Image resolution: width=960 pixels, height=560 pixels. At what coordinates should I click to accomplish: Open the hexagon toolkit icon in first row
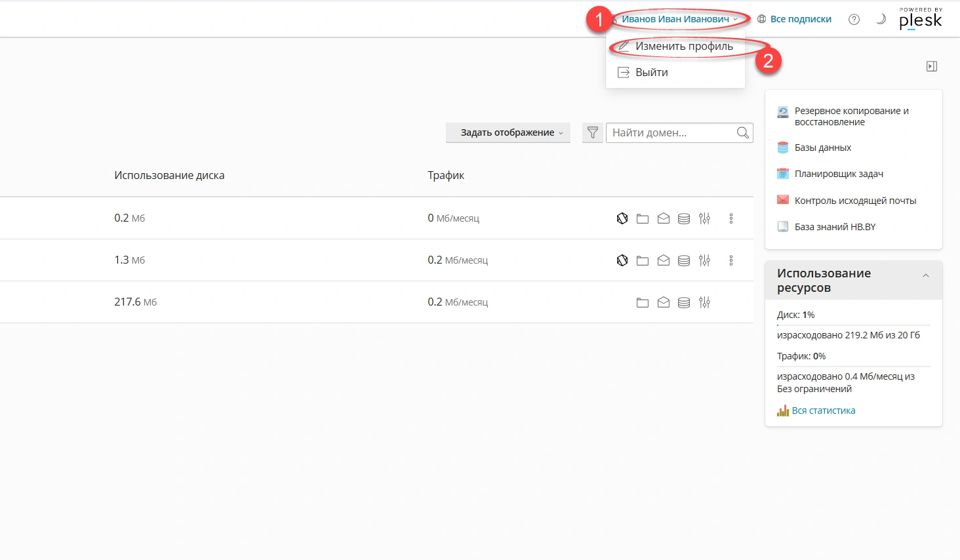pos(622,218)
